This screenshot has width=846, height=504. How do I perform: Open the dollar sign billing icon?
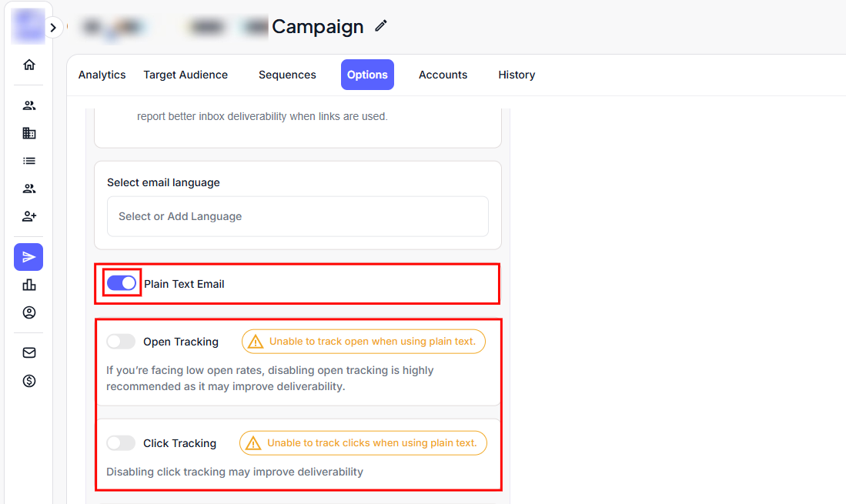(x=29, y=380)
